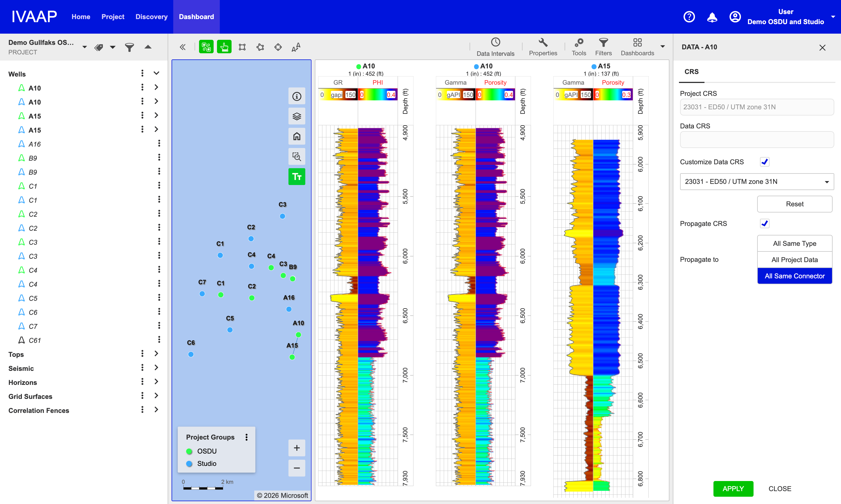Open the Dashboards grid icon

637,47
